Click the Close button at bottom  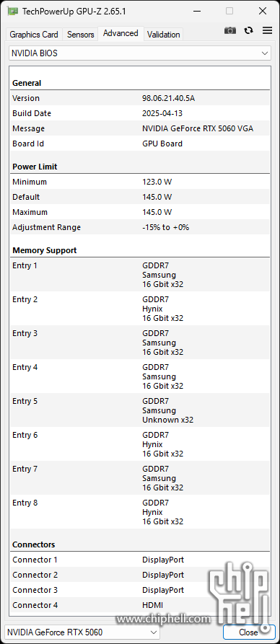coord(249,632)
